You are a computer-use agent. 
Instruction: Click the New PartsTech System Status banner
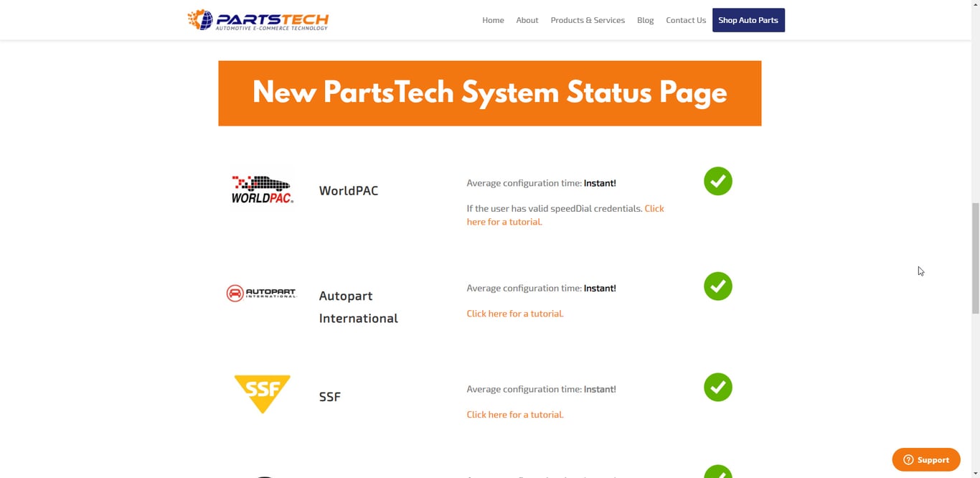490,93
